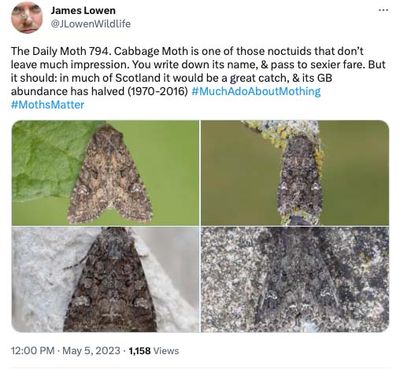Click James Lowen's profile avatar

coord(27,16)
